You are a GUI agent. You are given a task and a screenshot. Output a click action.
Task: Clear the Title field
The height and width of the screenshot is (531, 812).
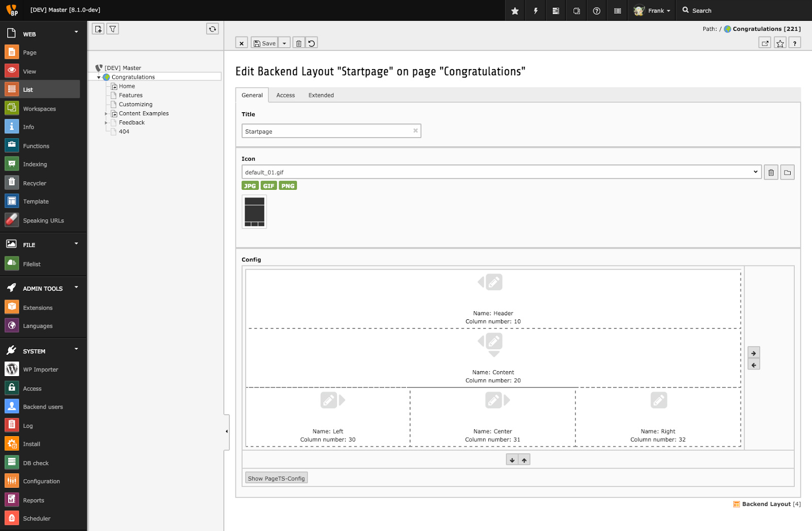pyautogui.click(x=415, y=130)
